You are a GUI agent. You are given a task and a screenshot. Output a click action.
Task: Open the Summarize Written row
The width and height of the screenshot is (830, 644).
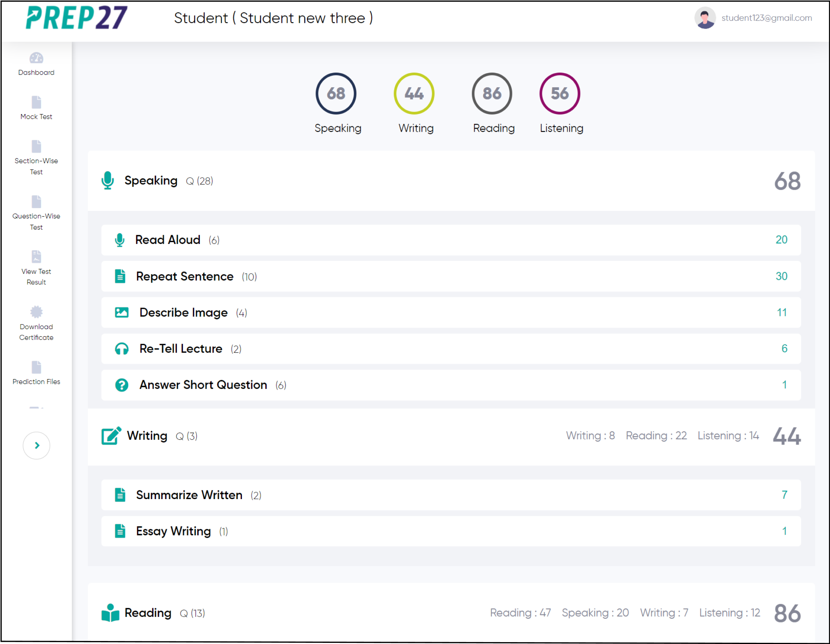pyautogui.click(x=451, y=495)
